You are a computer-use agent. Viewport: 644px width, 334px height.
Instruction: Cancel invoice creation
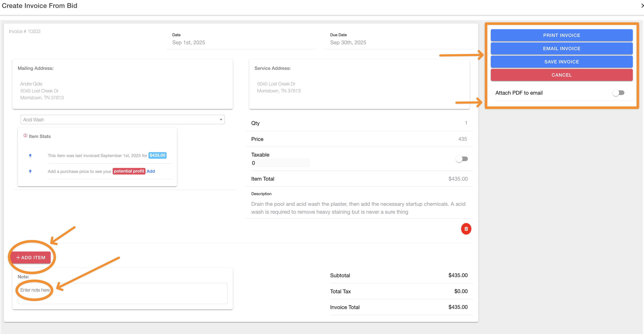(561, 75)
